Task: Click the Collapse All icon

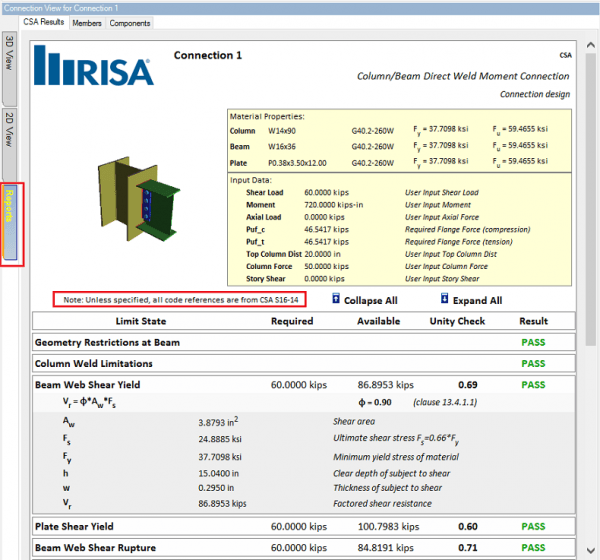Action: (x=336, y=299)
